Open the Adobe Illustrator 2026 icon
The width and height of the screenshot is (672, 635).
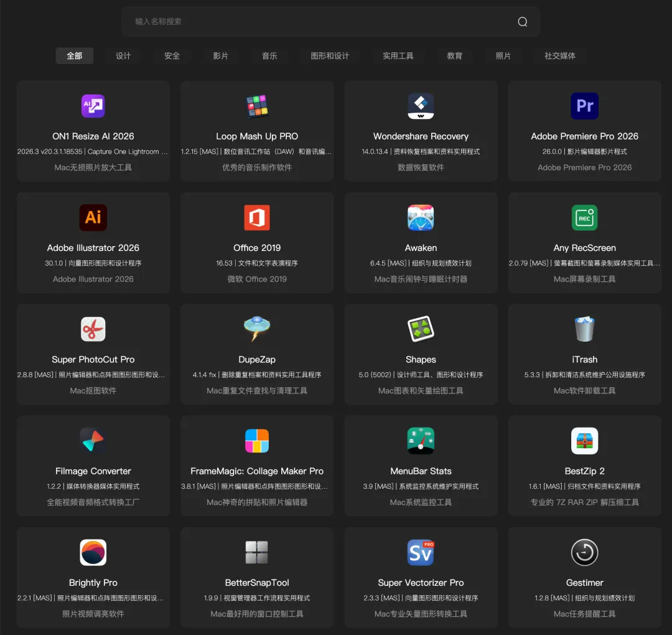point(93,217)
